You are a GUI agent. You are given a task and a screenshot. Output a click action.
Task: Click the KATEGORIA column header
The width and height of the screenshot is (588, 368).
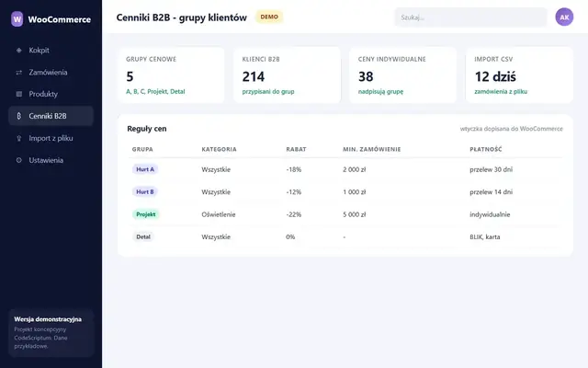(x=219, y=149)
